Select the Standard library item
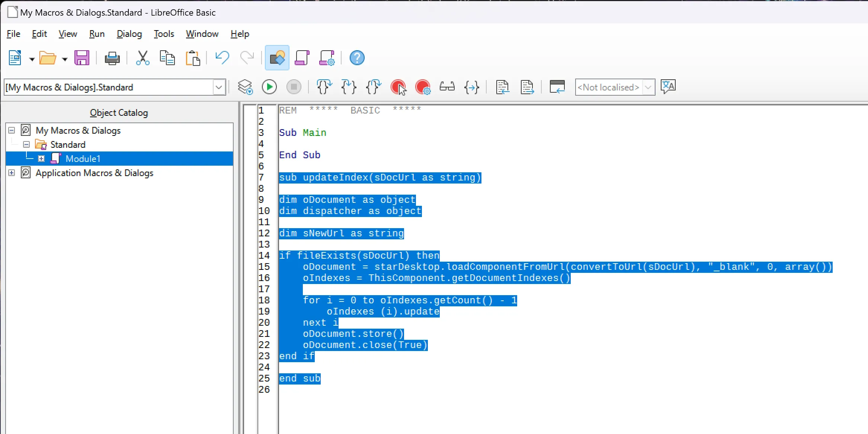This screenshot has width=868, height=434. coord(68,144)
